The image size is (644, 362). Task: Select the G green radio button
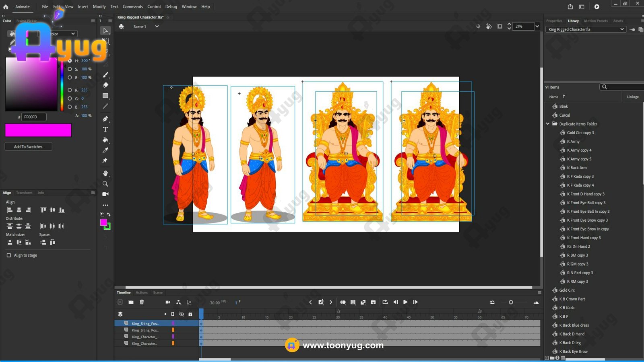click(x=70, y=99)
